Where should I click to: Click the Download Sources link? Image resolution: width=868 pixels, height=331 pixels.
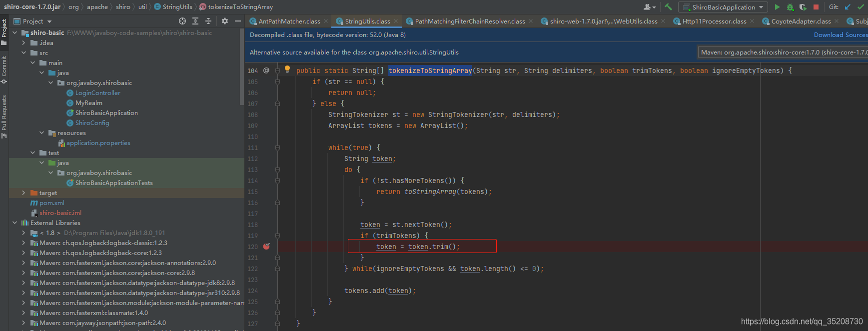click(841, 35)
